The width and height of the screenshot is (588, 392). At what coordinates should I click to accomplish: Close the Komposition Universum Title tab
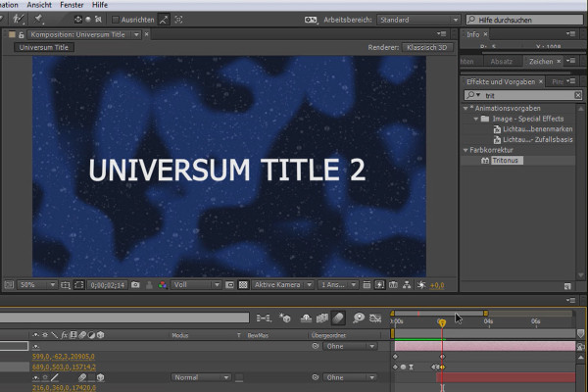point(147,34)
